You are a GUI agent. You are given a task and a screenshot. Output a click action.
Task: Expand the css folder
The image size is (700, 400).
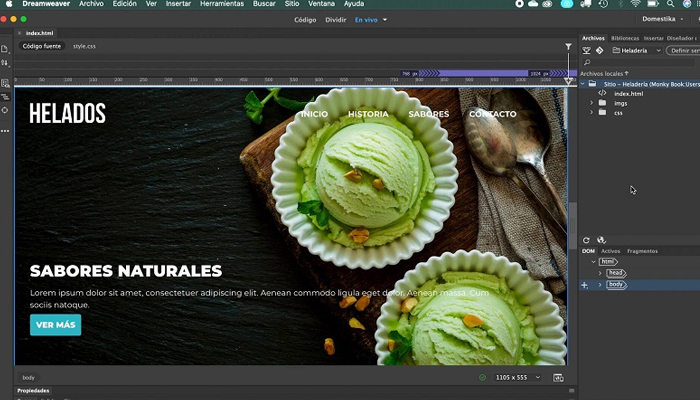coord(592,112)
